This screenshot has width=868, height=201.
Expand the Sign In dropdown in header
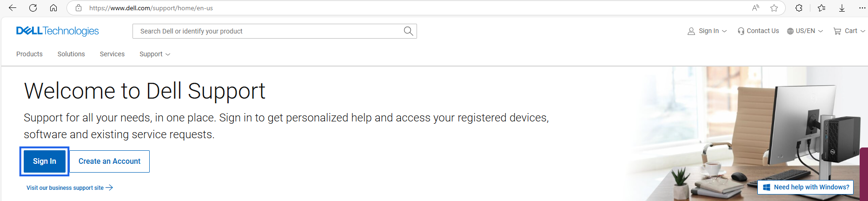(707, 31)
